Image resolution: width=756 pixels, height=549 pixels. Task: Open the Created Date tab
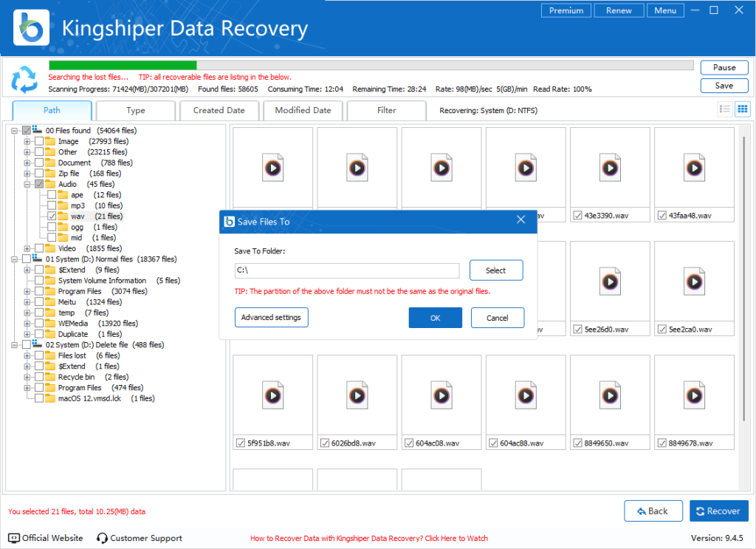click(x=219, y=110)
